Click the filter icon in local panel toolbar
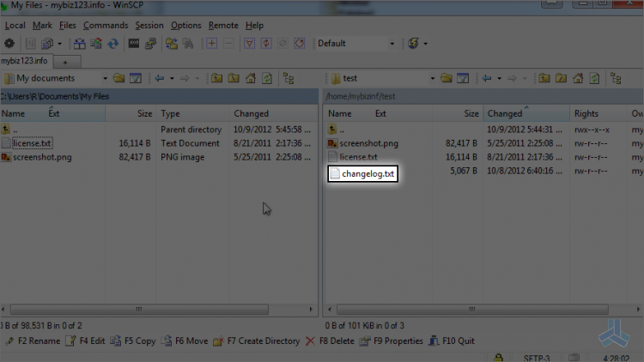The image size is (644, 362). (136, 78)
